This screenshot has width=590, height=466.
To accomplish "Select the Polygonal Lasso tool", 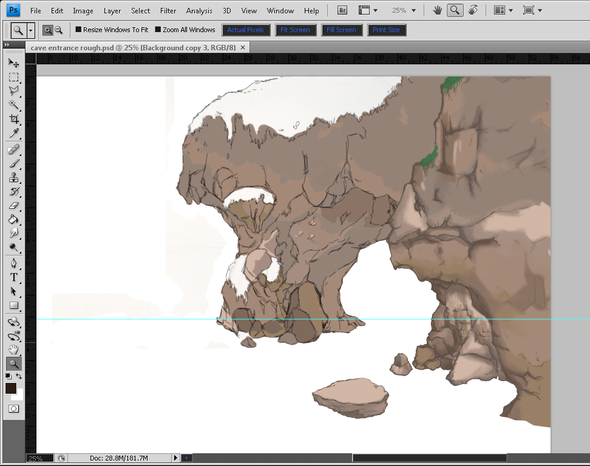I will pos(14,91).
